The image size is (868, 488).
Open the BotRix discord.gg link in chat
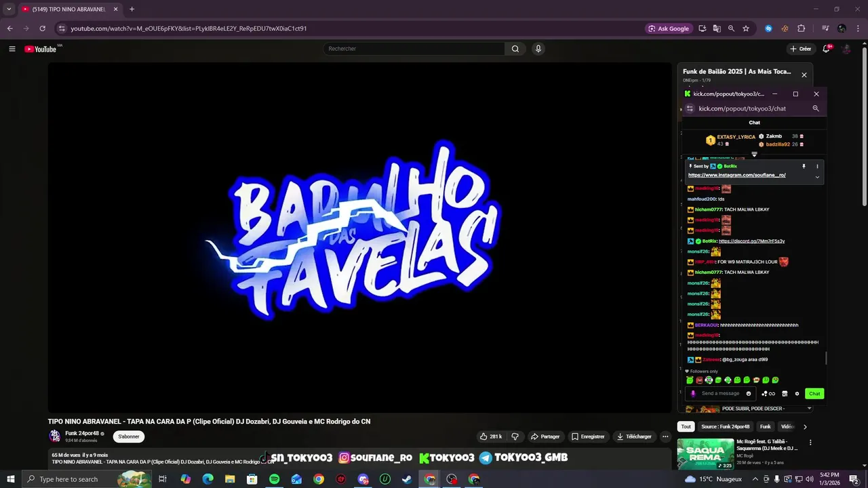pyautogui.click(x=751, y=241)
